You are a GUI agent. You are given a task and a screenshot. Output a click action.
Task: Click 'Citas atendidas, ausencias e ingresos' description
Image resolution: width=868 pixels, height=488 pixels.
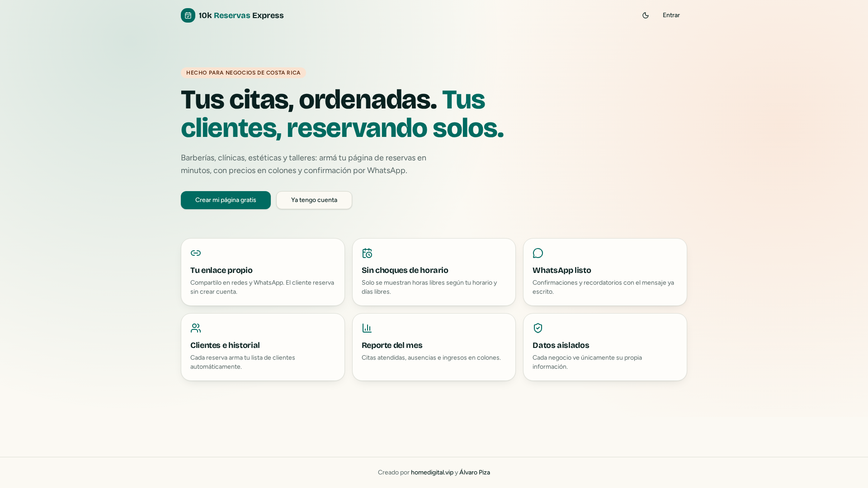click(x=431, y=358)
